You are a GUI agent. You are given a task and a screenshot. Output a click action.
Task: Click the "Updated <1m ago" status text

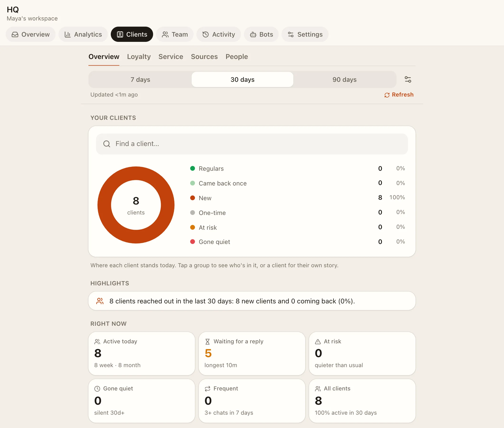point(114,95)
